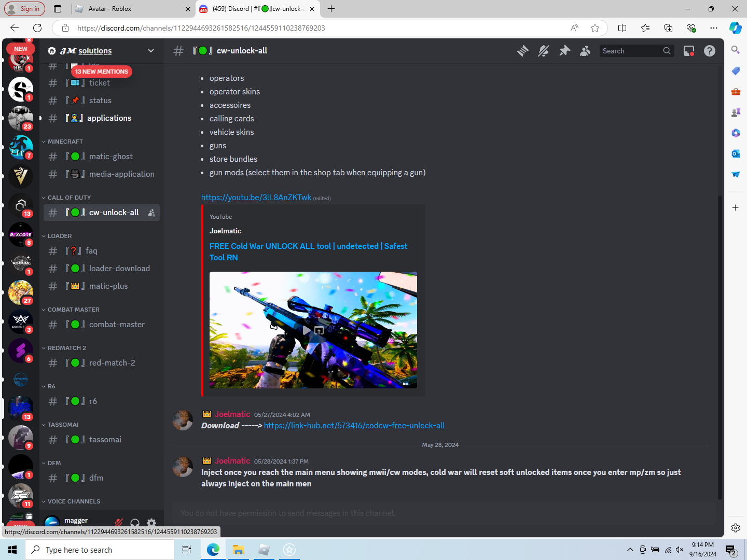This screenshot has width=747, height=560.
Task: Toggle deafen headphones in user panel
Action: 135,523
